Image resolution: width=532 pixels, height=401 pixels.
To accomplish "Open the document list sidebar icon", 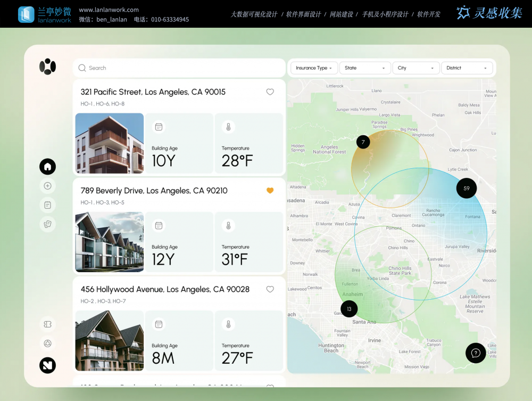I will 47,205.
